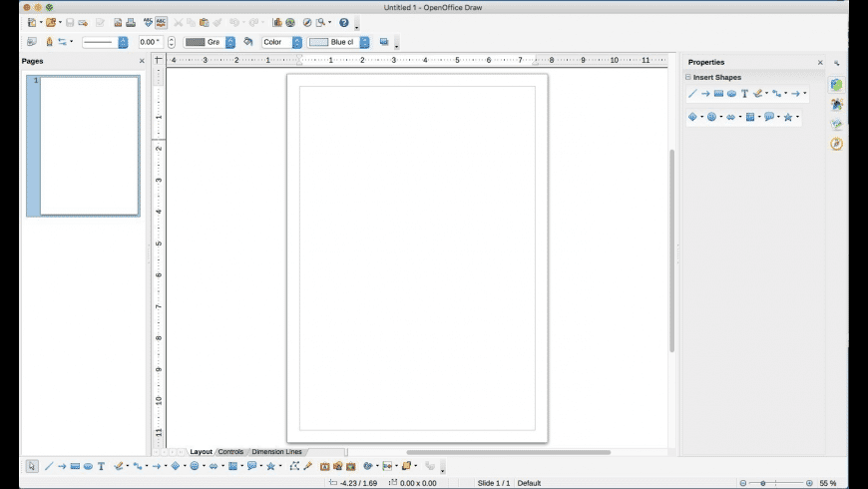Screen dimensions: 868x489
Task: Select the page 1 thumbnail in Pages panel
Action: (89, 145)
